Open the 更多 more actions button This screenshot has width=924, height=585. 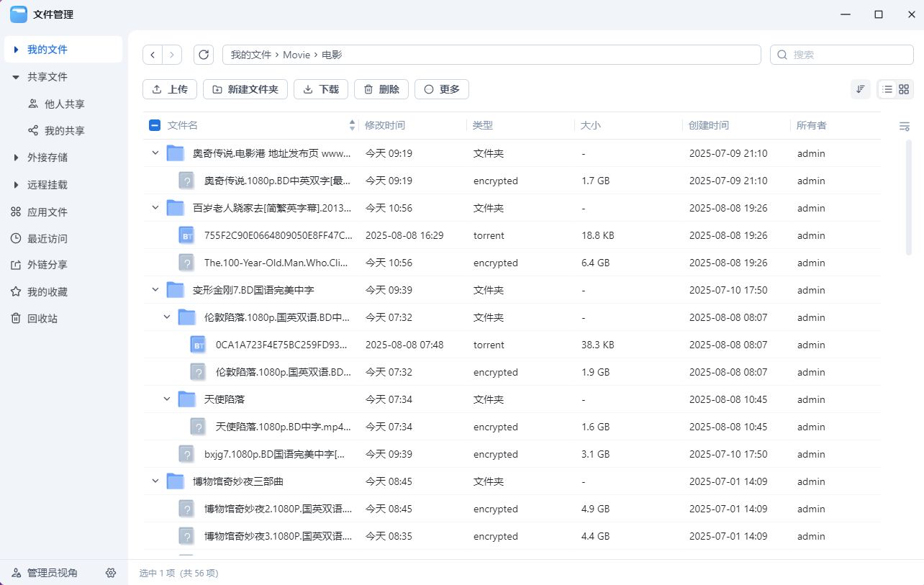point(442,89)
